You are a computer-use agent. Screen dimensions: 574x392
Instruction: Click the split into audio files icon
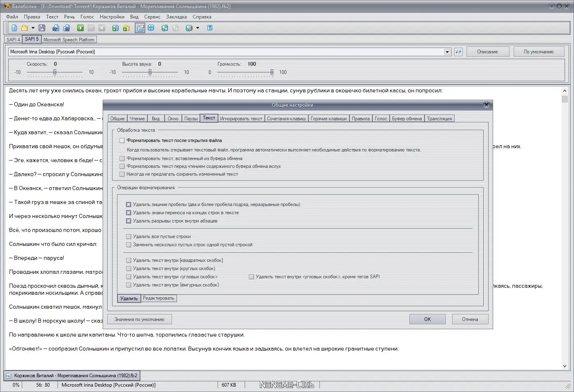pyautogui.click(x=67, y=28)
